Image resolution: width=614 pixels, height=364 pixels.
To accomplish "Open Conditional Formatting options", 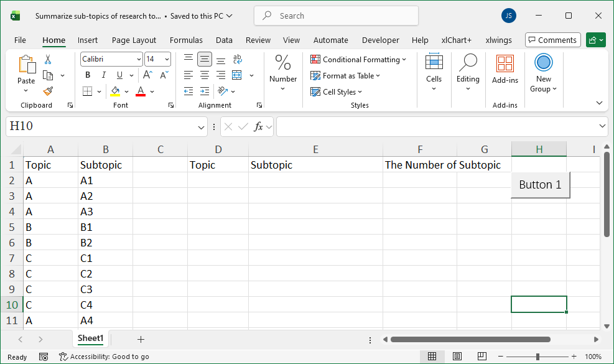I will (x=359, y=59).
